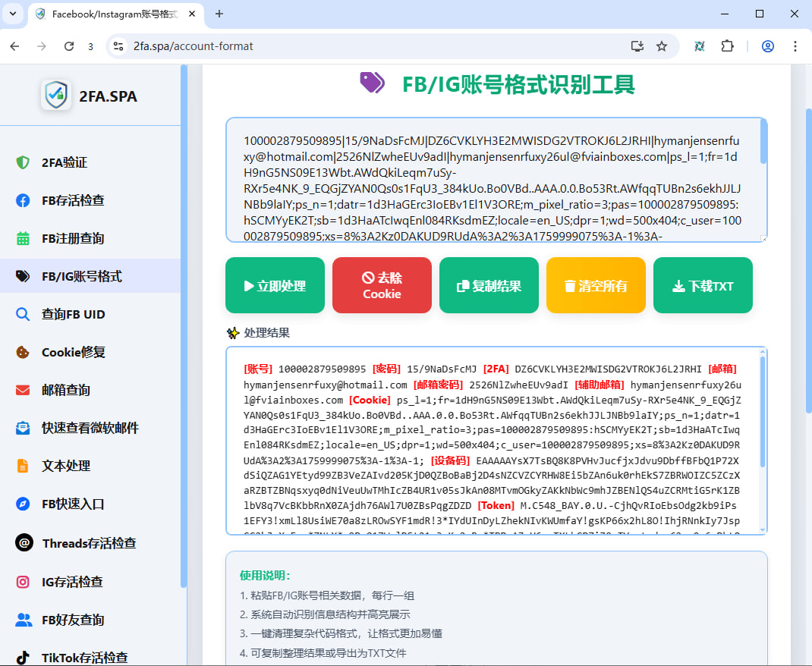This screenshot has height=666, width=812.
Task: Open a new browser tab
Action: pyautogui.click(x=219, y=14)
